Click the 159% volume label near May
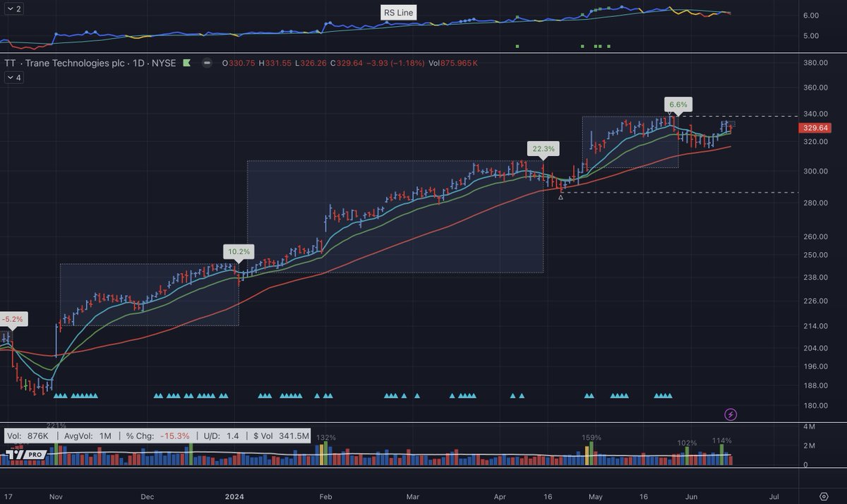Screen dimensions: 847x504 click(591, 438)
